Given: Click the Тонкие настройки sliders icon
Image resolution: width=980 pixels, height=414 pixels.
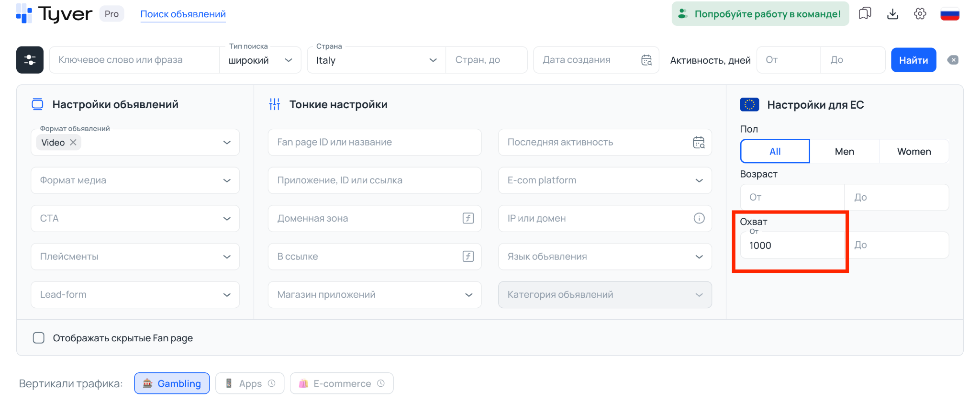Looking at the screenshot, I should coord(275,104).
